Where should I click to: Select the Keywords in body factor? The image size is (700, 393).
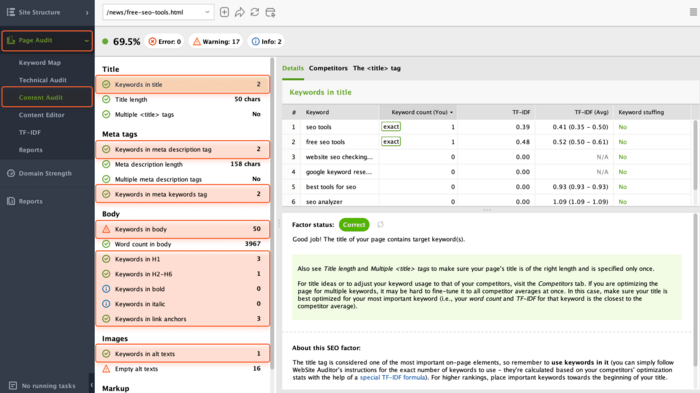183,229
